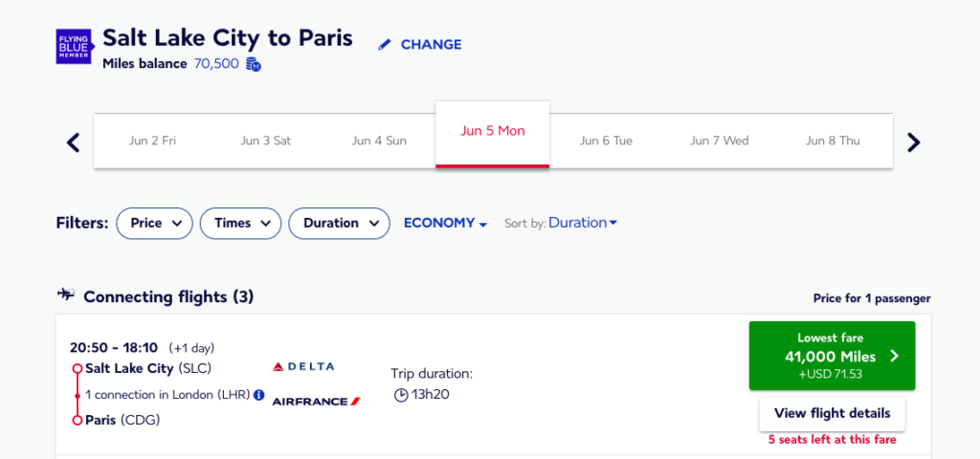The height and width of the screenshot is (459, 980).
Task: Open the Price filter dropdown
Action: 154,223
